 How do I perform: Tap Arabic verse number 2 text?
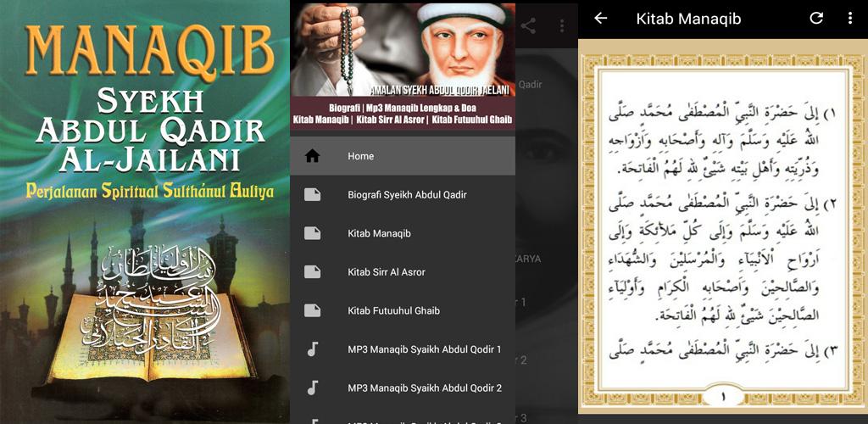click(x=722, y=260)
